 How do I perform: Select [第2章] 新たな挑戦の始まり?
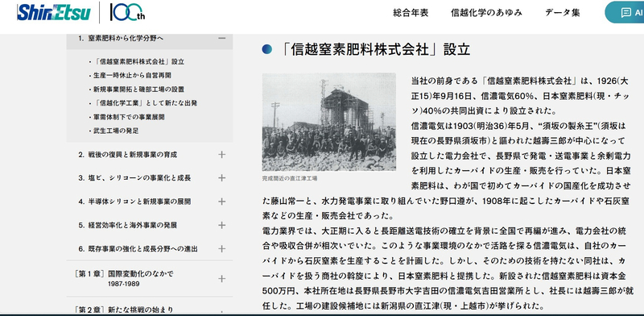124,310
